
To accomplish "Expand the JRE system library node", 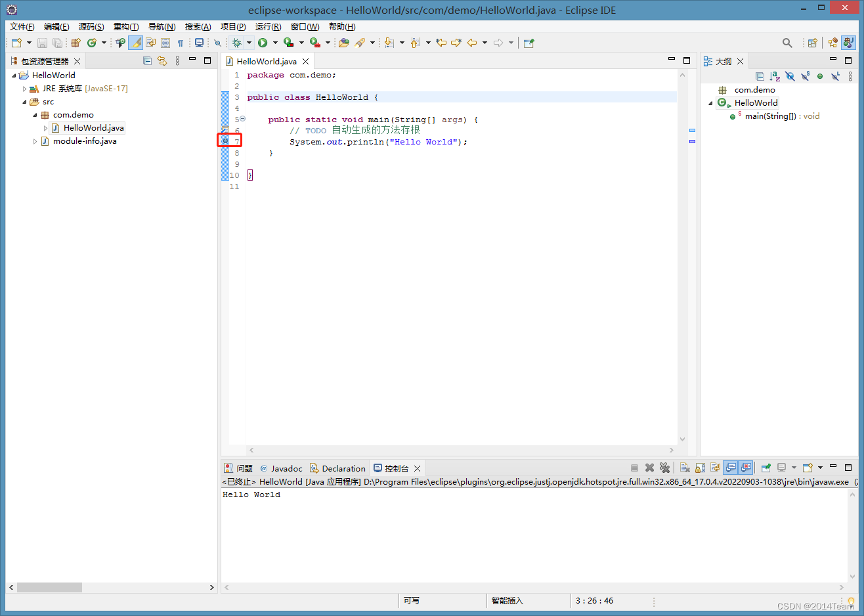I will [24, 89].
